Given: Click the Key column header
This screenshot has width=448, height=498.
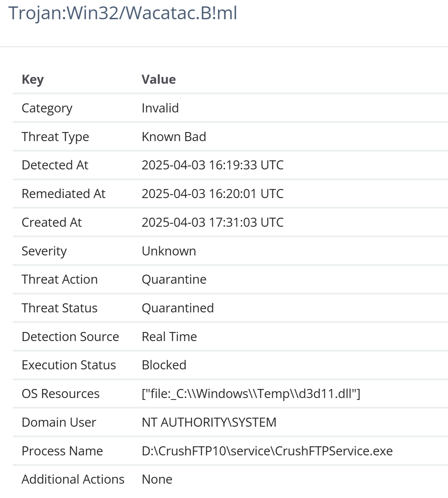Looking at the screenshot, I should (x=33, y=80).
